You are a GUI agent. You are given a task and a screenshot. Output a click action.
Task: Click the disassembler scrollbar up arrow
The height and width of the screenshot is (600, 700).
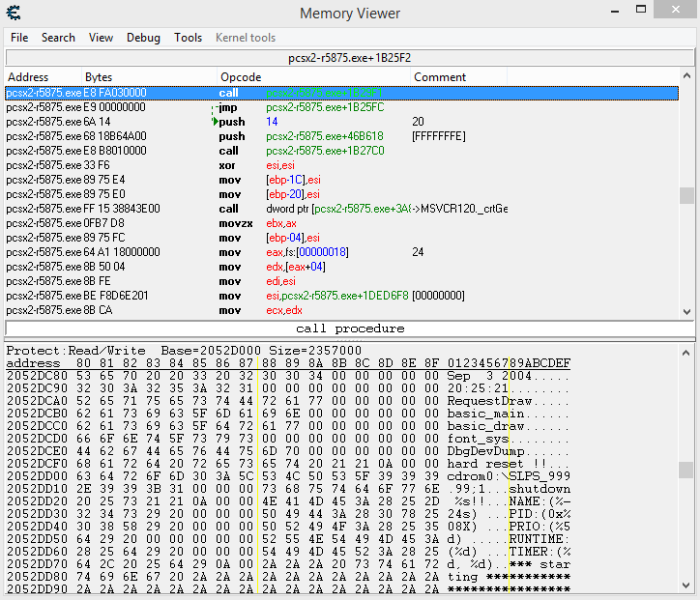(686, 77)
